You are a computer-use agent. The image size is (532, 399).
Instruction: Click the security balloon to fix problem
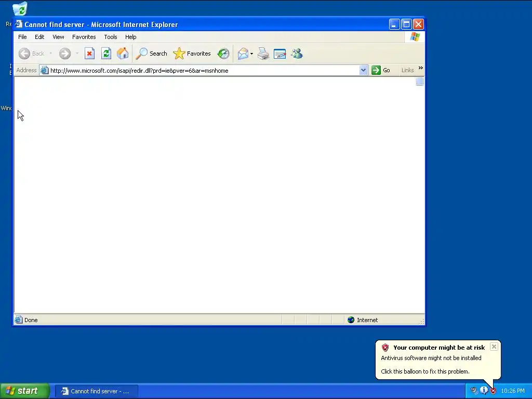click(x=437, y=360)
